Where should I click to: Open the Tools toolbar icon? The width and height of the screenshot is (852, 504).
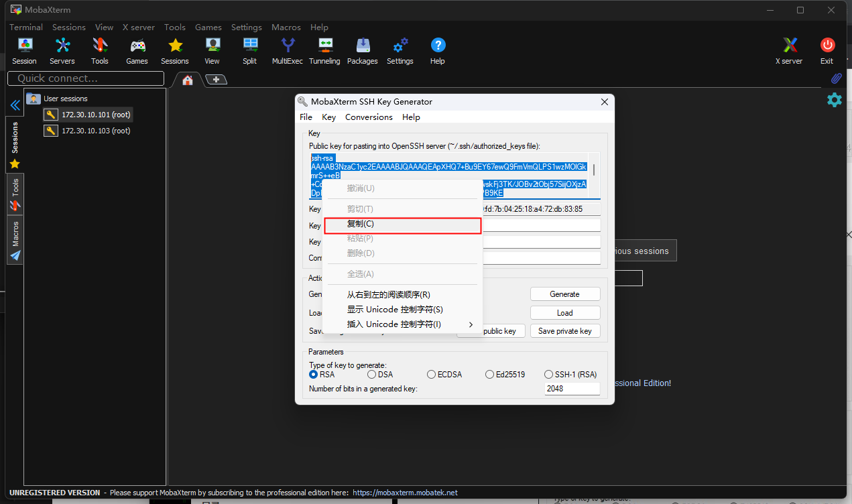(100, 51)
